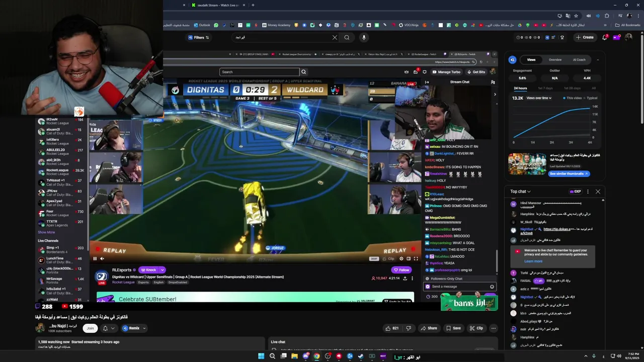The height and width of the screenshot is (362, 644).
Task: Switch to the Overview tab
Action: point(555,60)
